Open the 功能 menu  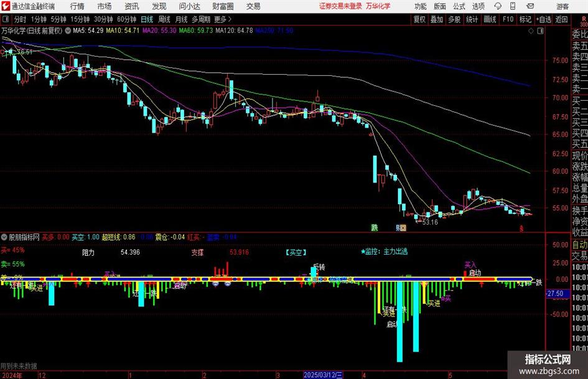point(421,6)
